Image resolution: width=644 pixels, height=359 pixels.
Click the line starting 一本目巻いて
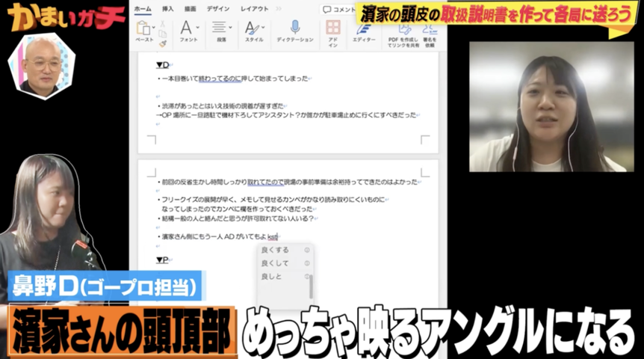click(x=232, y=79)
